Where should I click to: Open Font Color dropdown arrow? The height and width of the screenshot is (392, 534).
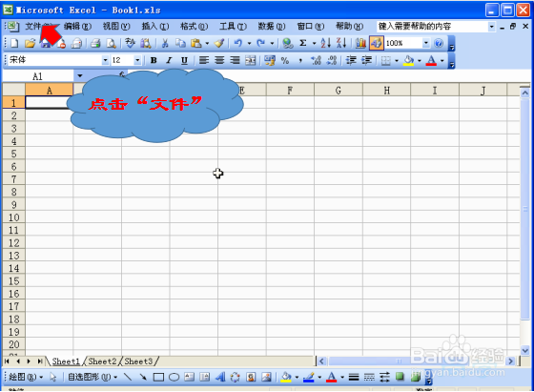click(442, 61)
